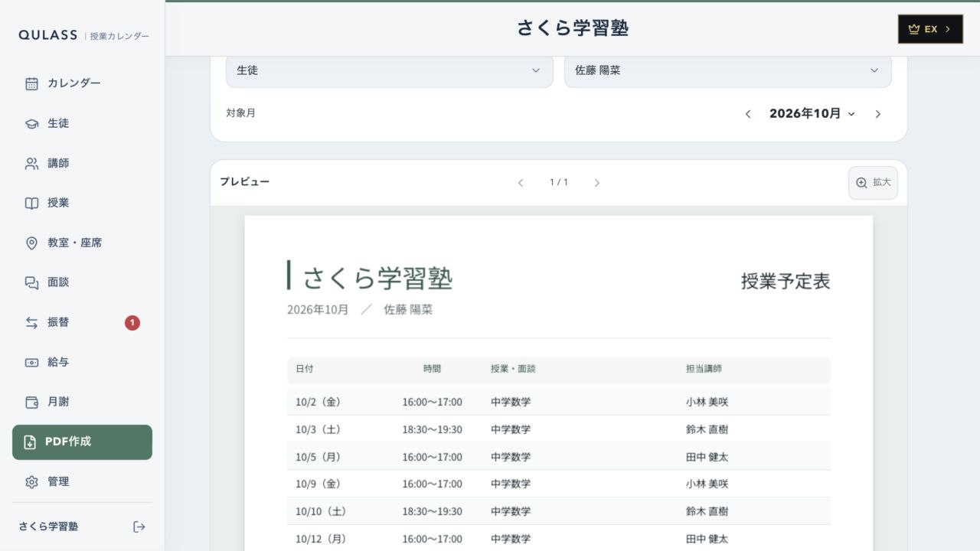Screen dimensions: 980x551
Task: Click the 10/12（月） date cell
Action: pos(322,539)
